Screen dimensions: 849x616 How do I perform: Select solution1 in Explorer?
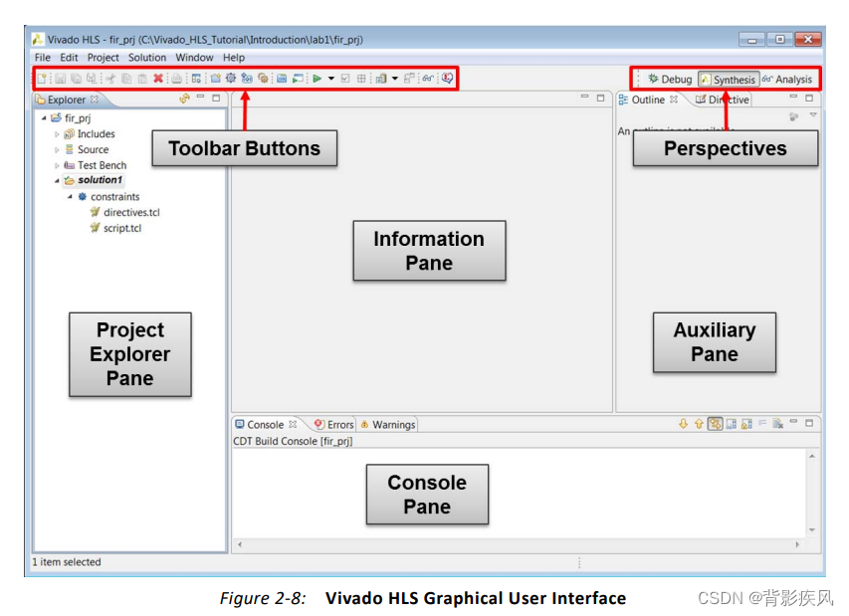click(94, 180)
